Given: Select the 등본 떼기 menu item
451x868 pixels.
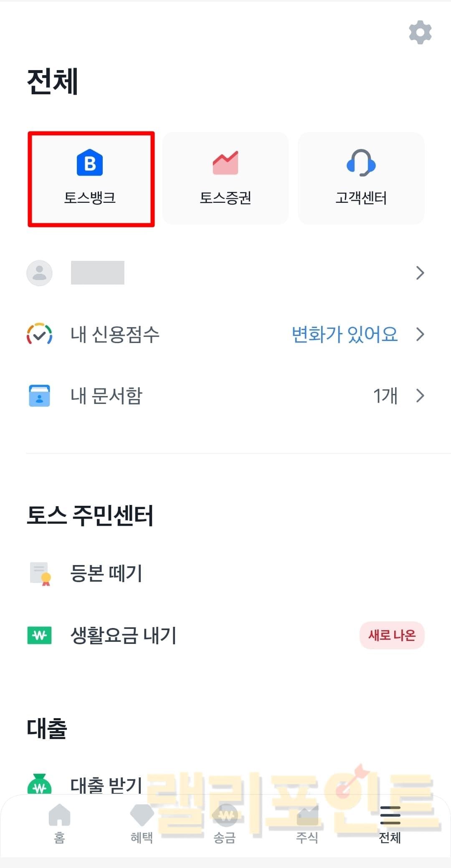Looking at the screenshot, I should (x=106, y=573).
